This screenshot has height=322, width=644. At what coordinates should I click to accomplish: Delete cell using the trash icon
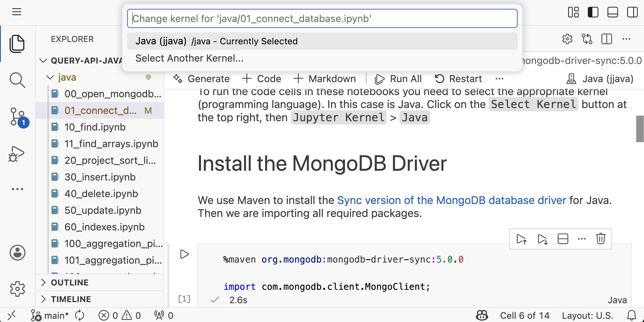tap(601, 239)
